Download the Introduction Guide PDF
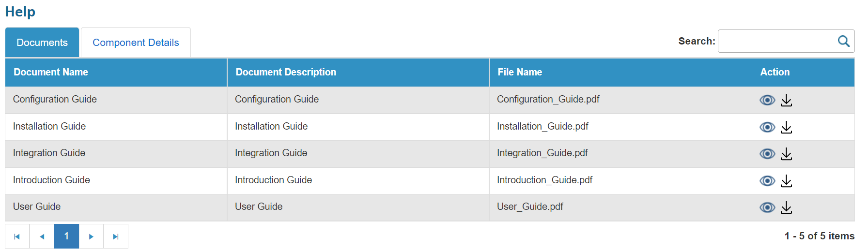868x250 pixels. point(786,181)
